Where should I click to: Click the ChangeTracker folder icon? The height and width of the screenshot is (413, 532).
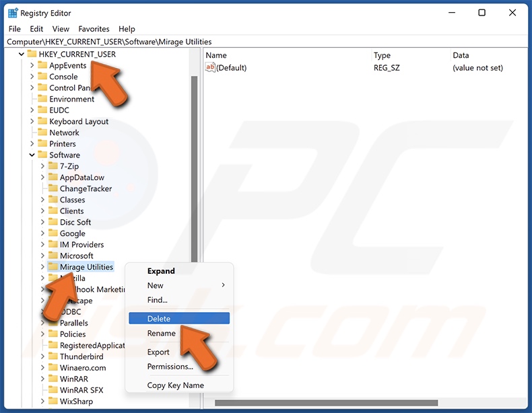point(53,188)
